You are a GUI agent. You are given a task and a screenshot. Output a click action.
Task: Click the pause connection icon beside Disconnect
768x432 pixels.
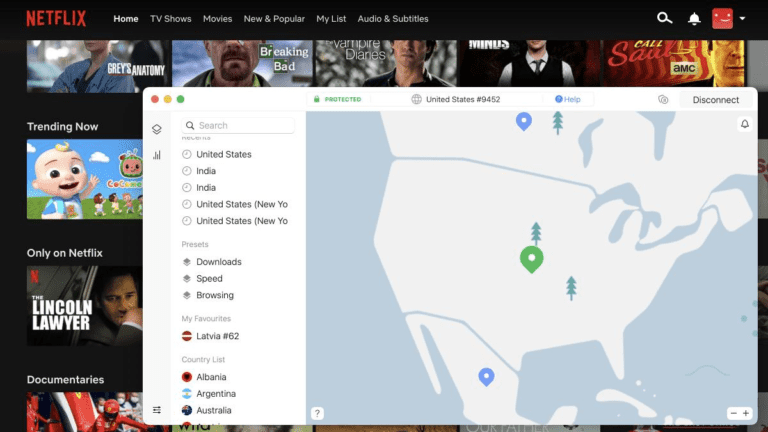pyautogui.click(x=663, y=100)
